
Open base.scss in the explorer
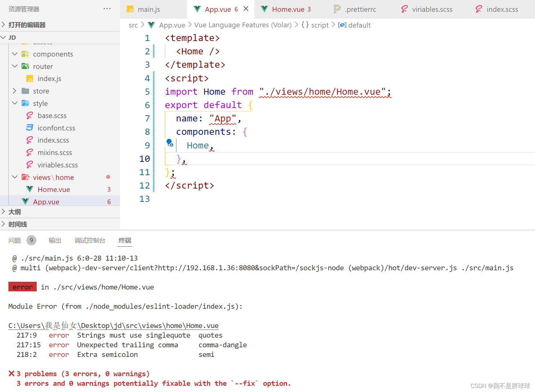click(52, 116)
